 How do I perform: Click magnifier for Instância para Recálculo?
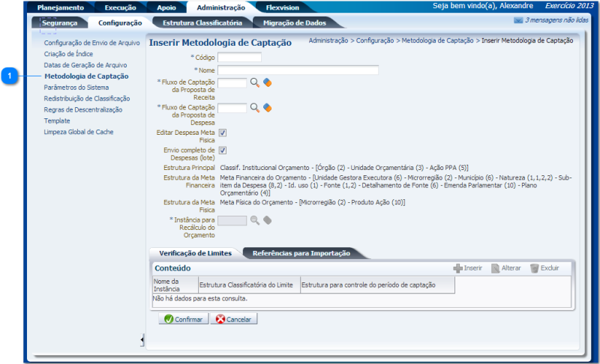click(x=255, y=220)
